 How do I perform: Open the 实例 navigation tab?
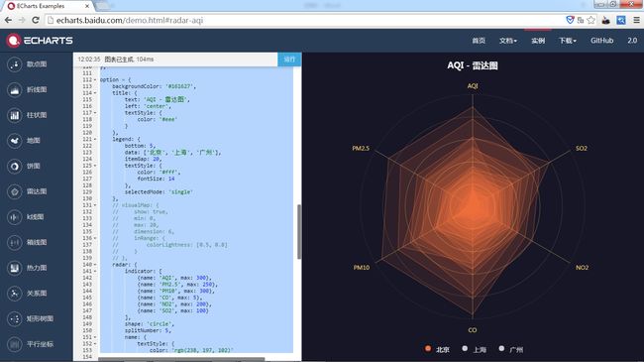[538, 41]
